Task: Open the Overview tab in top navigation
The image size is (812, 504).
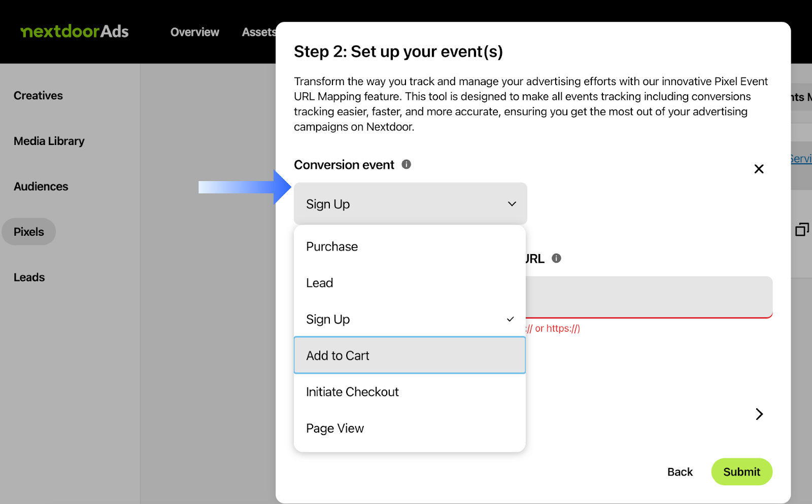Action: (195, 32)
